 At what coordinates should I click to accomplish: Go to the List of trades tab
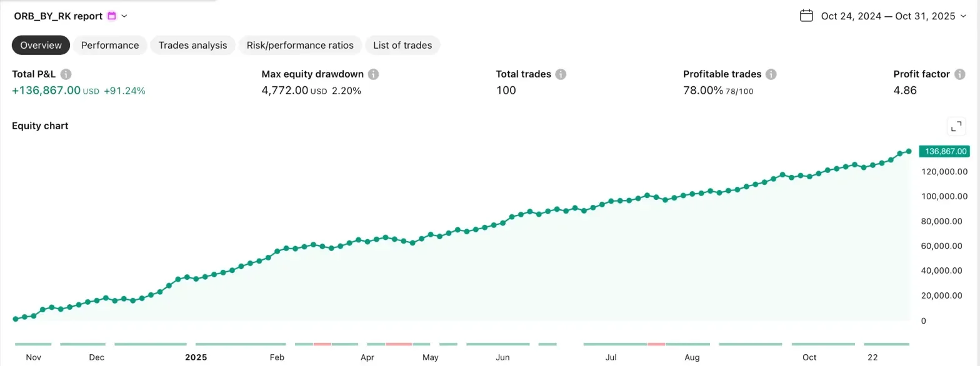click(x=402, y=45)
